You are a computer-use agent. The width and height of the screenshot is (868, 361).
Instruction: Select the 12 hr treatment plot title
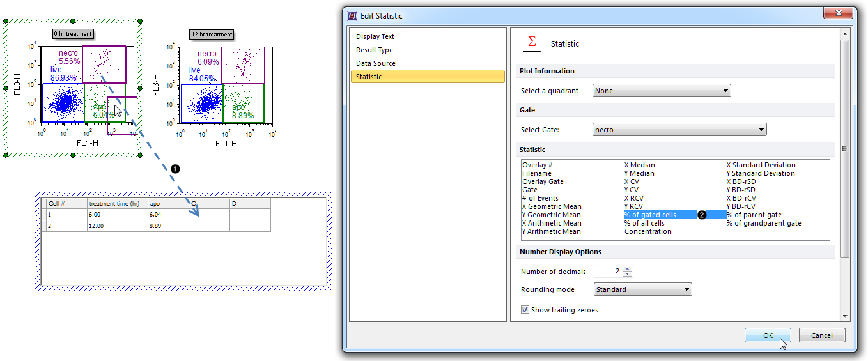211,34
